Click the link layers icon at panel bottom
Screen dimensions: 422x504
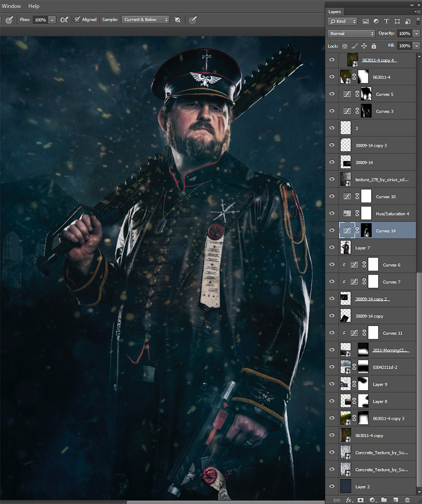pyautogui.click(x=336, y=500)
